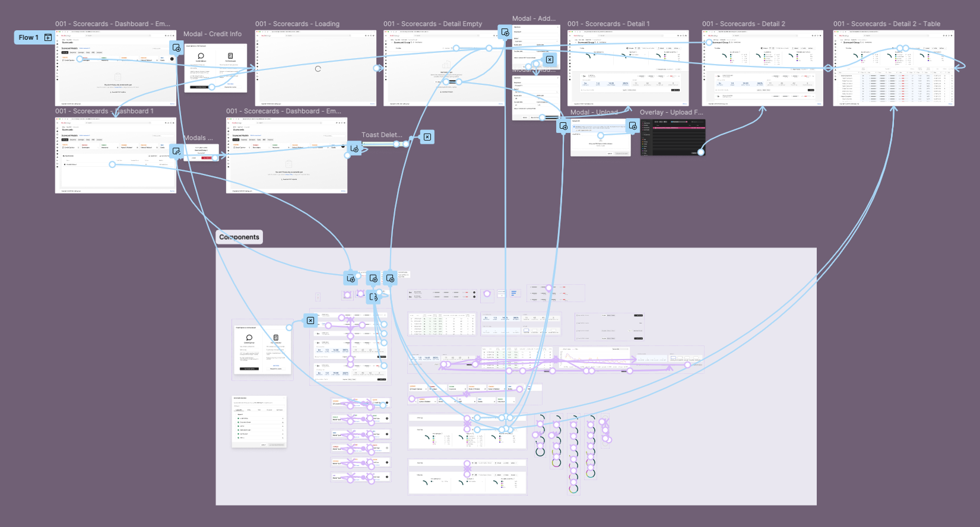
Task: Click the overlay icon left of Modal - Credit Info
Action: point(176,47)
